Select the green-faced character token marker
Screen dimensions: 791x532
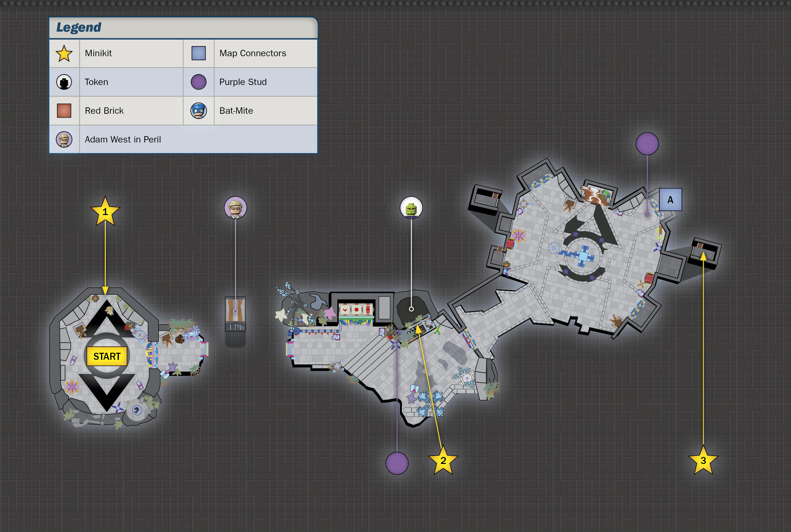point(411,208)
